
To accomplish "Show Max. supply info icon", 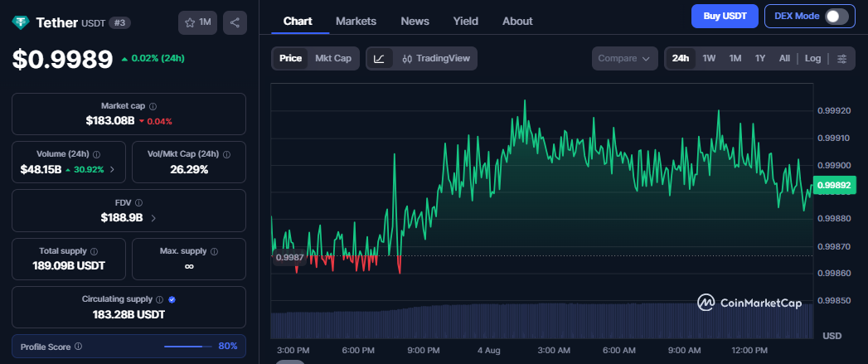I will click(214, 251).
